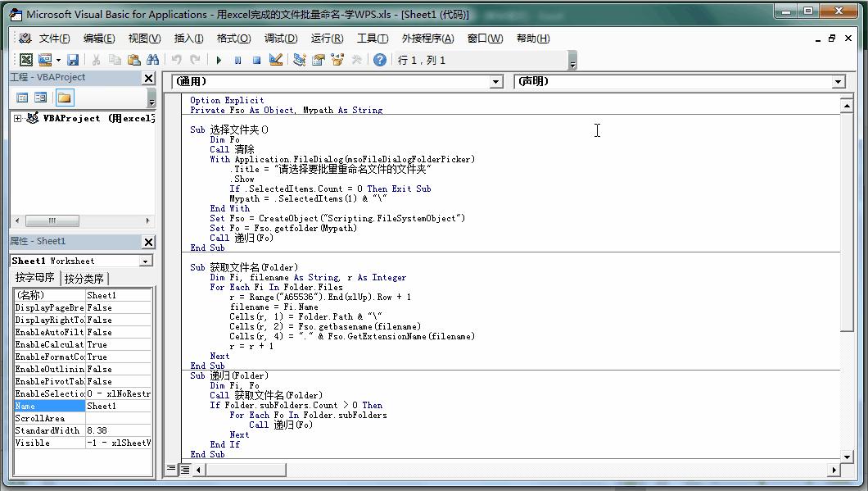
Task: Open help with the question mark icon
Action: coord(380,60)
